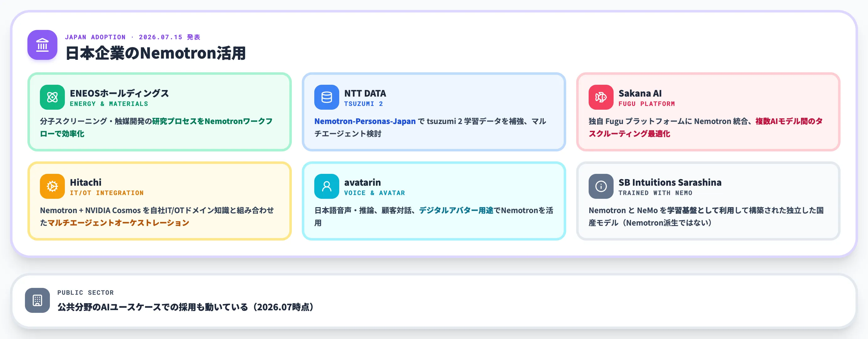Click the 日本企業のNemotron活用 heading
The width and height of the screenshot is (868, 339).
155,53
